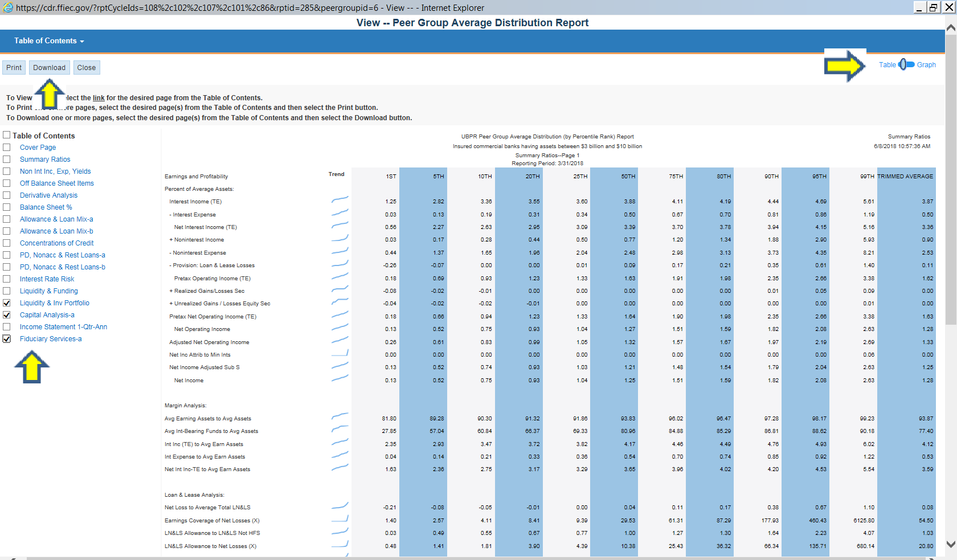
Task: Click the Internet Explorer icon in title bar
Action: pos(8,7)
